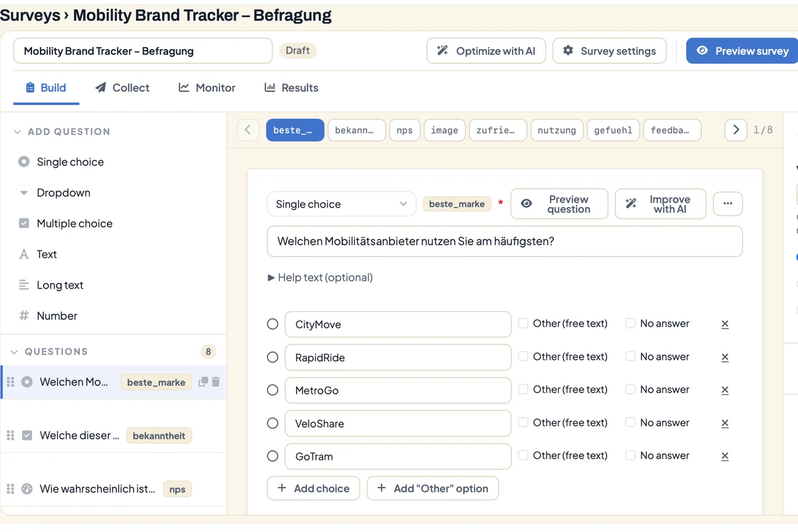Toggle Other (free text) for CityMove
The image size is (798, 532).
[x=523, y=323]
